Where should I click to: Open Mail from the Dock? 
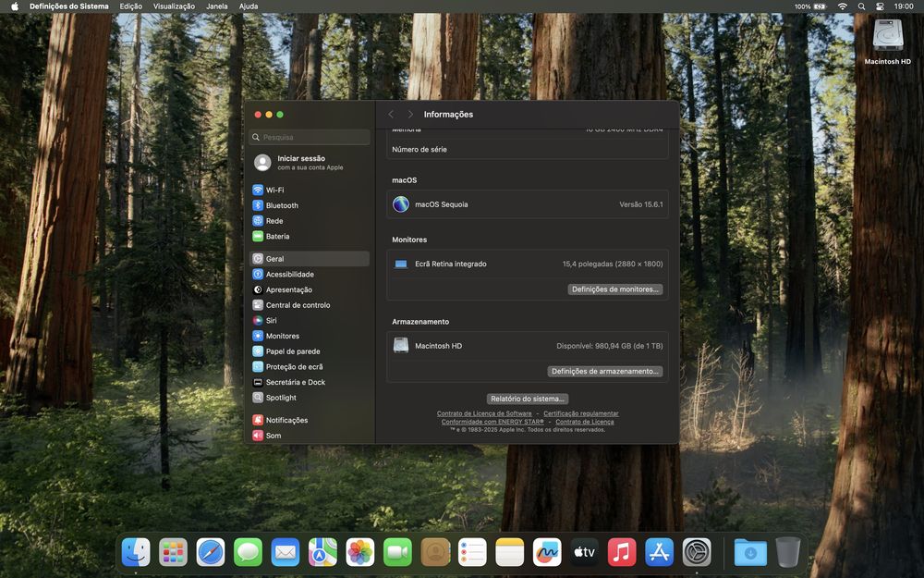pyautogui.click(x=286, y=553)
